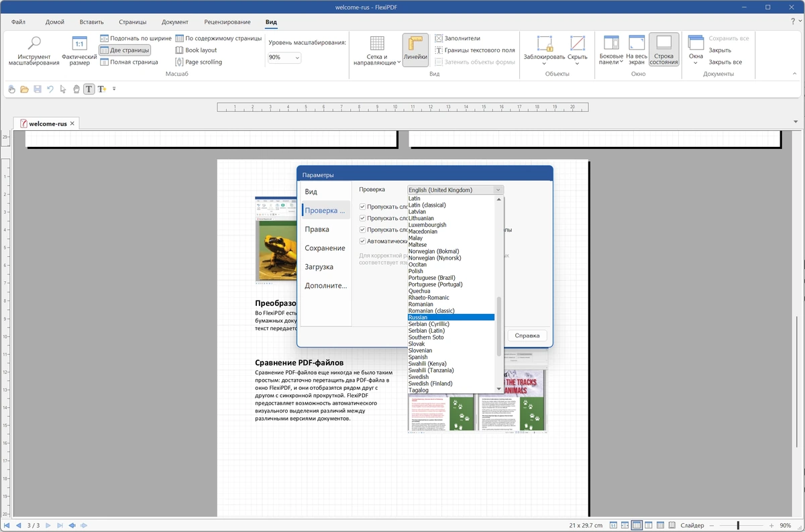Select the Zoom tool (Инструмент масштабирования)

34,51
